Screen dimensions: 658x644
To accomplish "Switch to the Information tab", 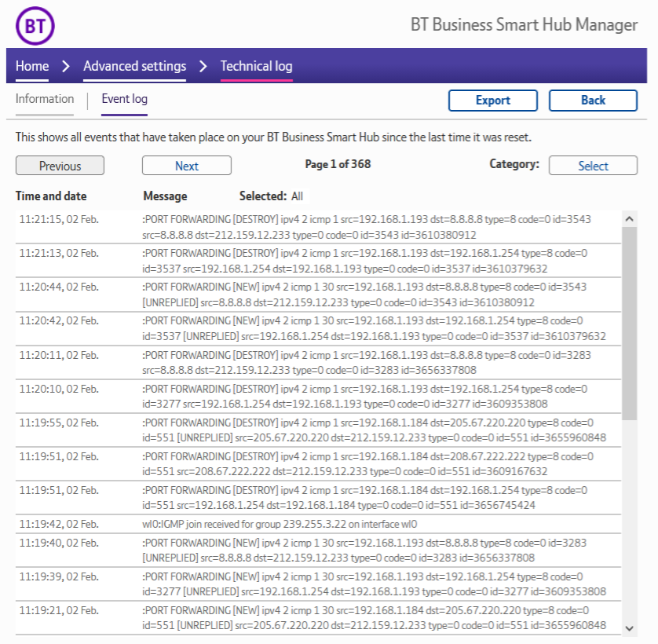I will (x=45, y=99).
